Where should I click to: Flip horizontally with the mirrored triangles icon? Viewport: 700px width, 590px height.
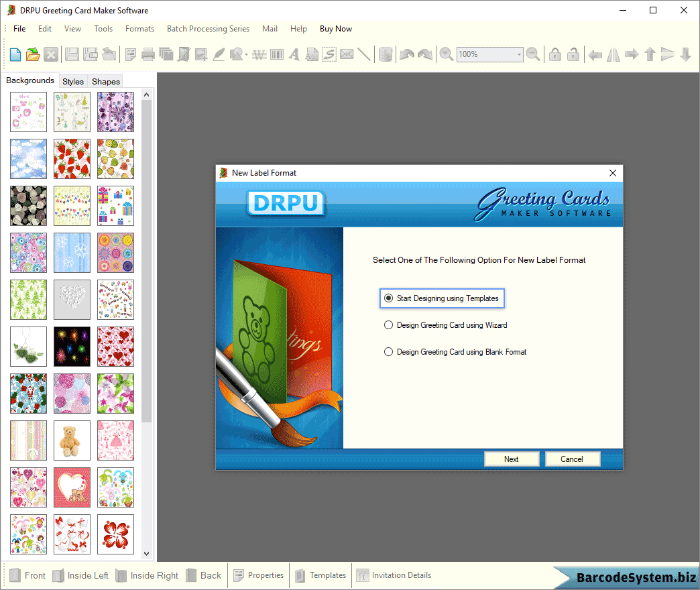[614, 54]
